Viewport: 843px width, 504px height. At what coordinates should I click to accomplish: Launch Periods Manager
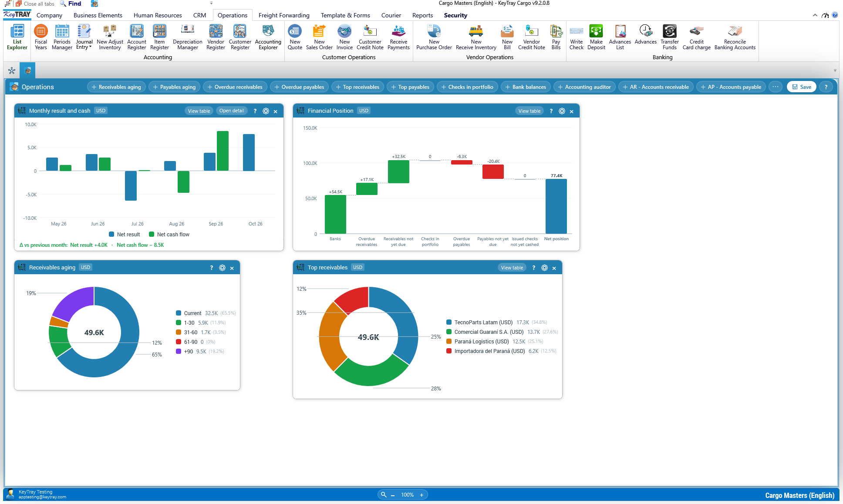coord(62,37)
